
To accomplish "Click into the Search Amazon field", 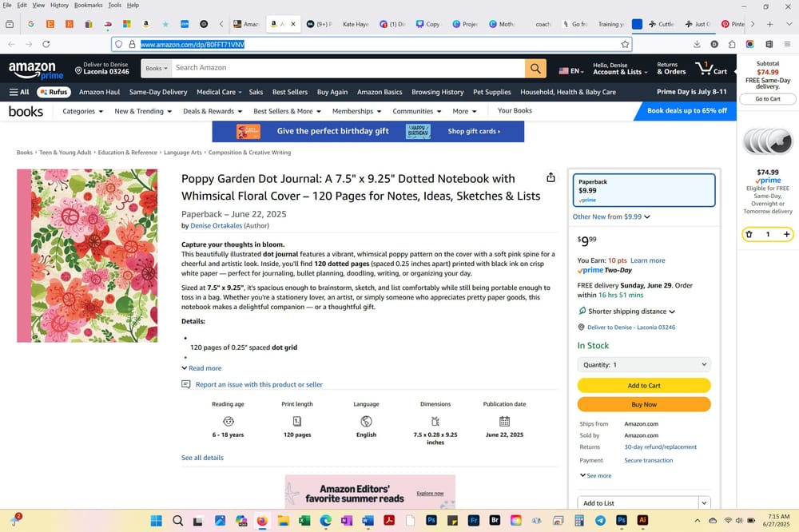I will pyautogui.click(x=349, y=68).
